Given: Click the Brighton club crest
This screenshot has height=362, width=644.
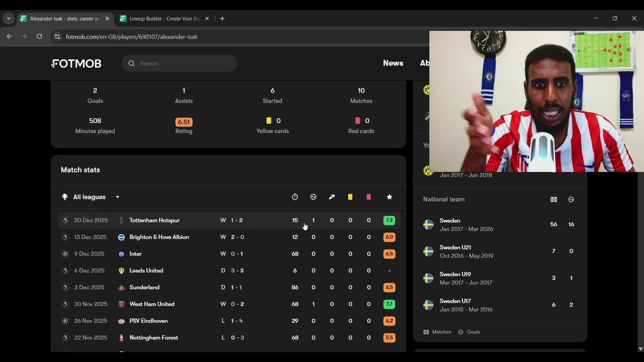Looking at the screenshot, I should pos(121,237).
